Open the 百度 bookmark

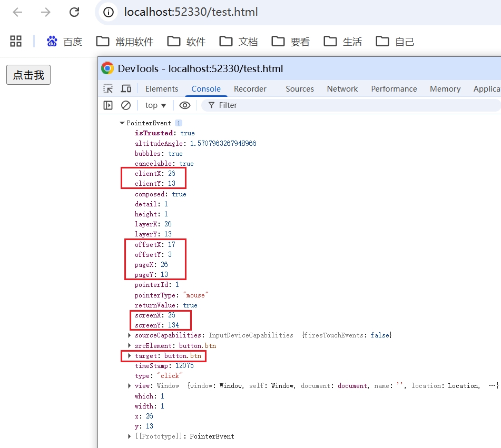[x=65, y=42]
